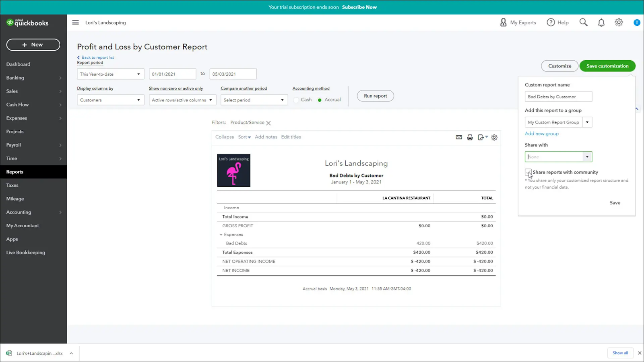
Task: Open the Customers display columns dropdown
Action: point(110,100)
